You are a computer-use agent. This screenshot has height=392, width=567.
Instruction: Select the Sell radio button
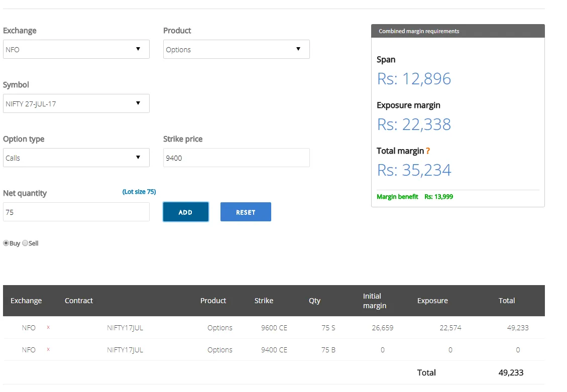coord(24,243)
